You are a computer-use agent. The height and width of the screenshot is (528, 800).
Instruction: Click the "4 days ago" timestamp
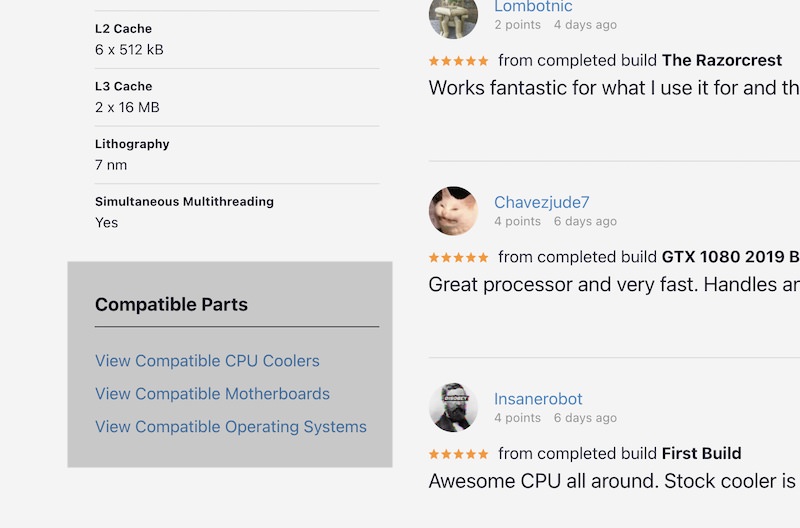click(585, 25)
